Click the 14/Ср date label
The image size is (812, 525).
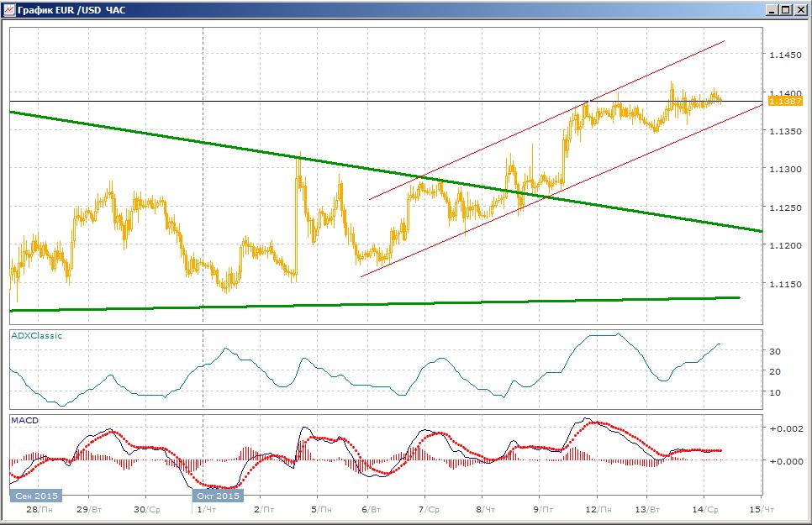point(704,510)
